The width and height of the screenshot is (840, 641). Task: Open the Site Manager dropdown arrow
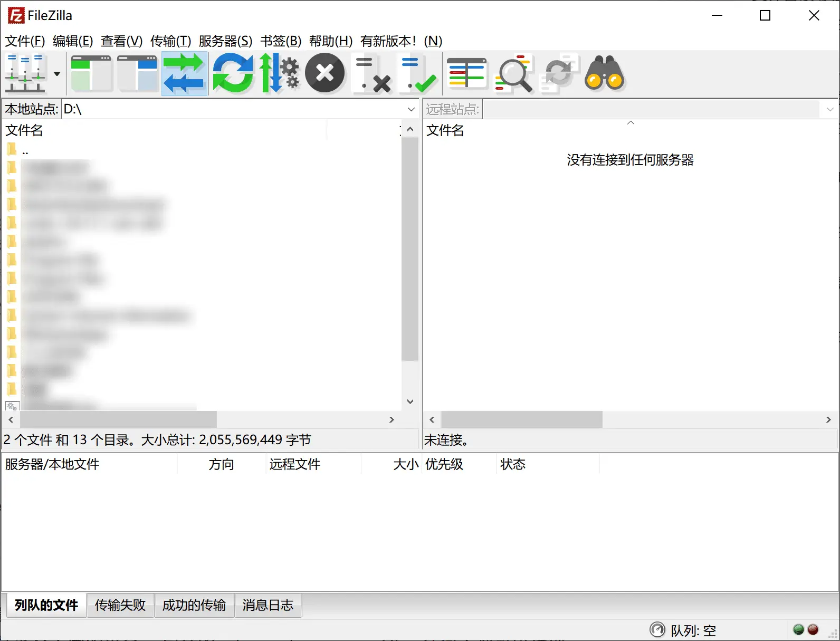pos(57,74)
